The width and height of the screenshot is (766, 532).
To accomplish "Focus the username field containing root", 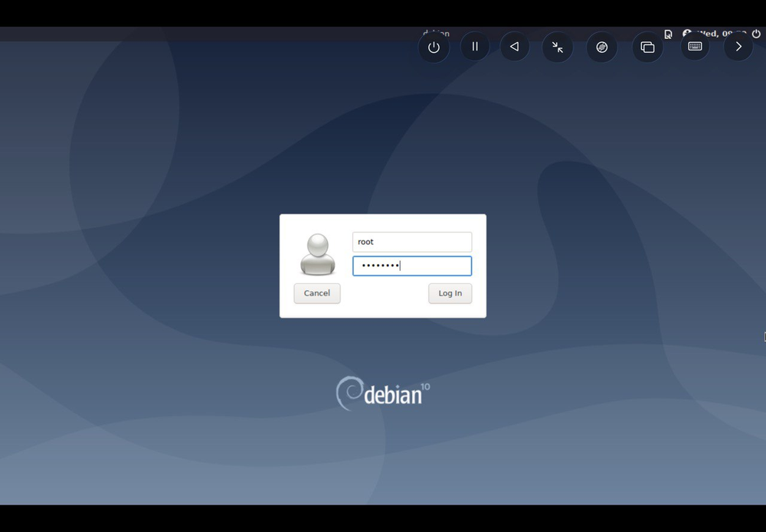I will [x=412, y=242].
